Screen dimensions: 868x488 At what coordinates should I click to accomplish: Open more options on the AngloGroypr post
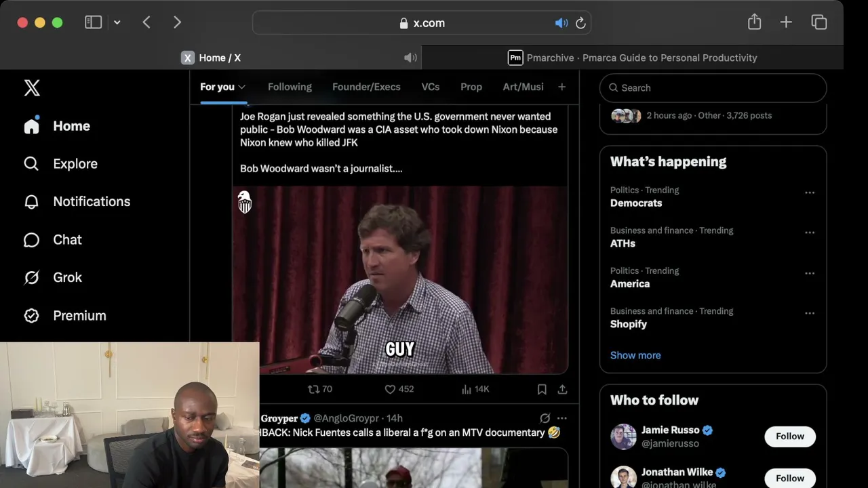point(561,418)
